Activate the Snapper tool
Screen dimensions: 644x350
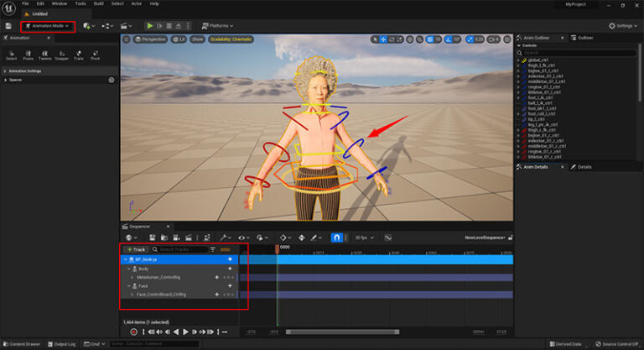click(61, 55)
